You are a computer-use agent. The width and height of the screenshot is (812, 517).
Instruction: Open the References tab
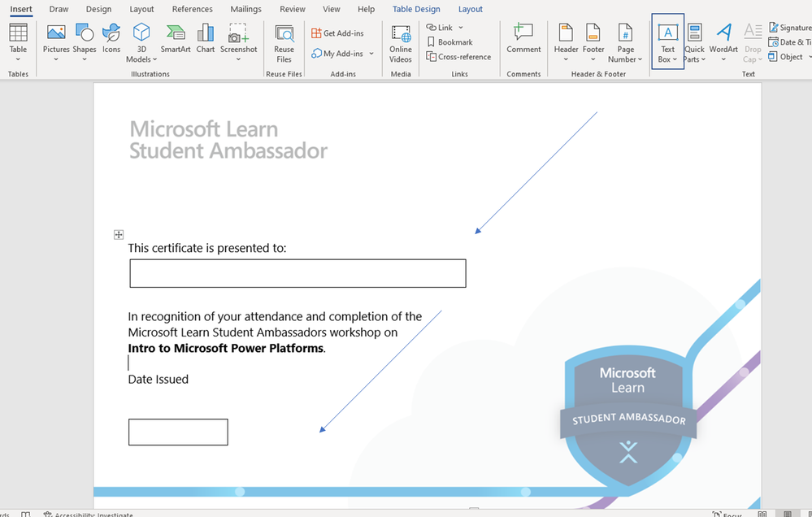(192, 9)
